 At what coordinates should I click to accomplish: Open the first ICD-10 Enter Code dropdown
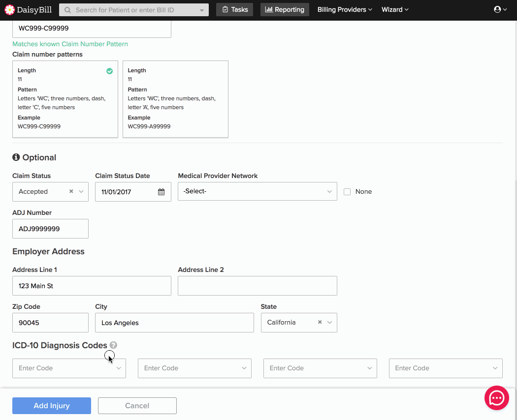[x=69, y=368]
